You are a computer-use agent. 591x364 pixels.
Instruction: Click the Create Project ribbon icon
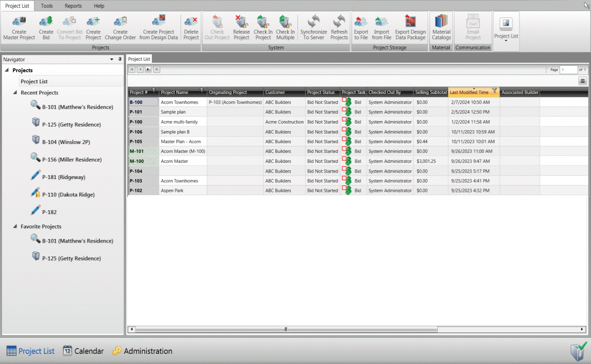pyautogui.click(x=93, y=22)
